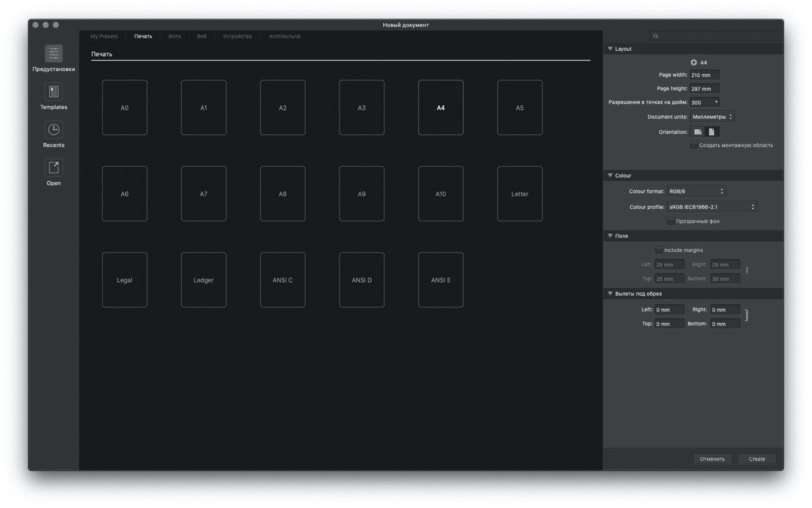Click the Отменить button

pyautogui.click(x=712, y=459)
